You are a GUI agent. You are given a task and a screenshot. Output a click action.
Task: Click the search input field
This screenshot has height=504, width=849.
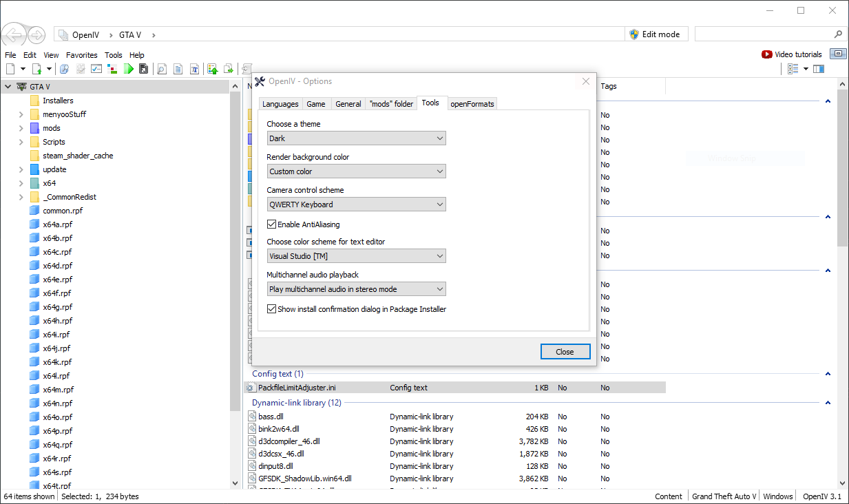763,34
